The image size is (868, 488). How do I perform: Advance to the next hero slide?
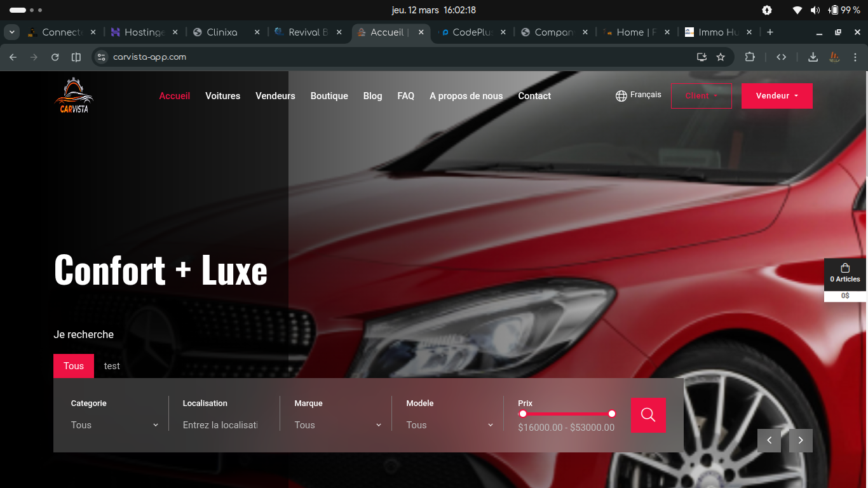coord(801,440)
